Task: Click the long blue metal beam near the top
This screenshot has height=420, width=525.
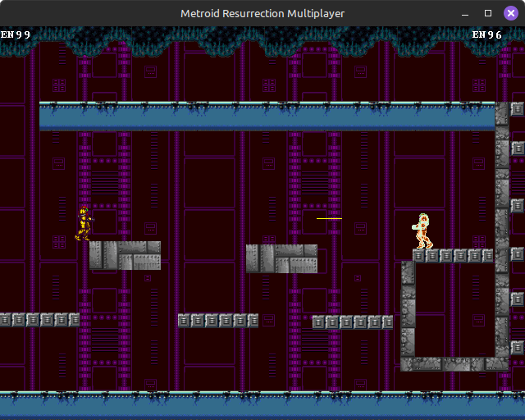Action: click(267, 116)
